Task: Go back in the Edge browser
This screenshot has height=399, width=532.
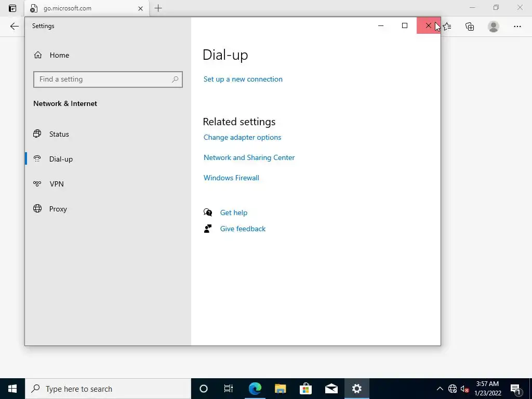Action: (x=14, y=26)
